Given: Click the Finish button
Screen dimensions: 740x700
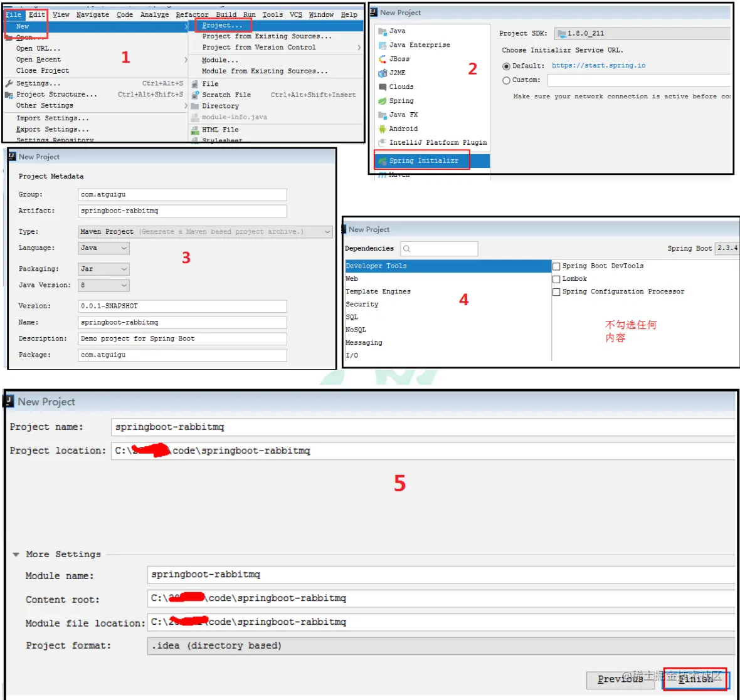Looking at the screenshot, I should click(x=695, y=679).
